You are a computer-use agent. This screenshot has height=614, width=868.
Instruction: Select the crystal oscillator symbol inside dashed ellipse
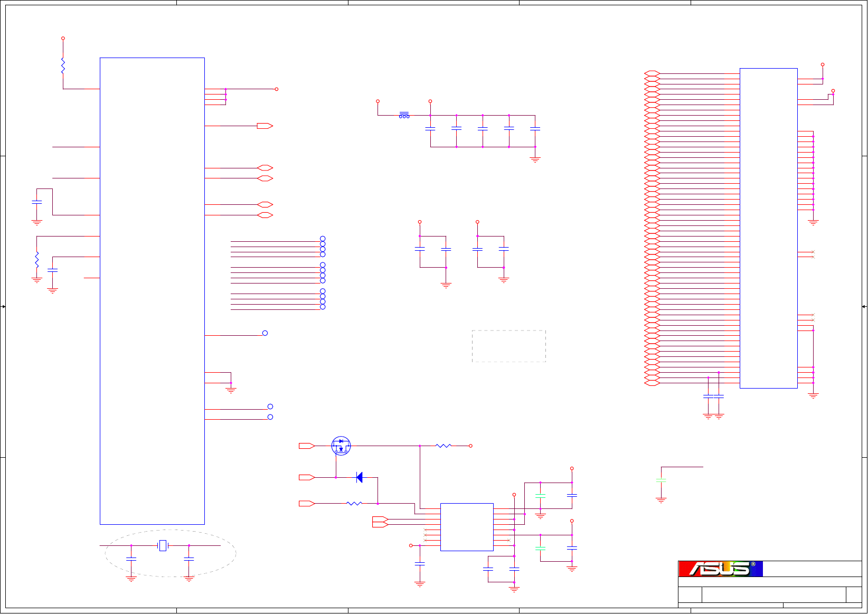[163, 545]
